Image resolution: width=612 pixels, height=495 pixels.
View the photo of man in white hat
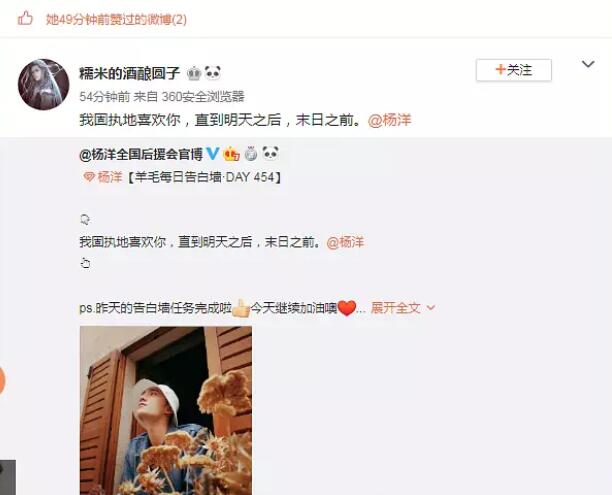pyautogui.click(x=166, y=411)
